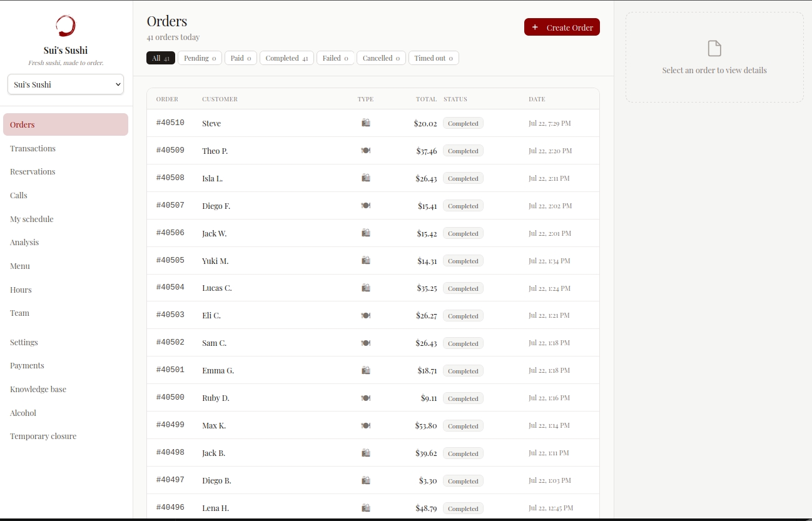Click the Sui's Sushi logo icon
The height and width of the screenshot is (521, 812).
(x=66, y=26)
